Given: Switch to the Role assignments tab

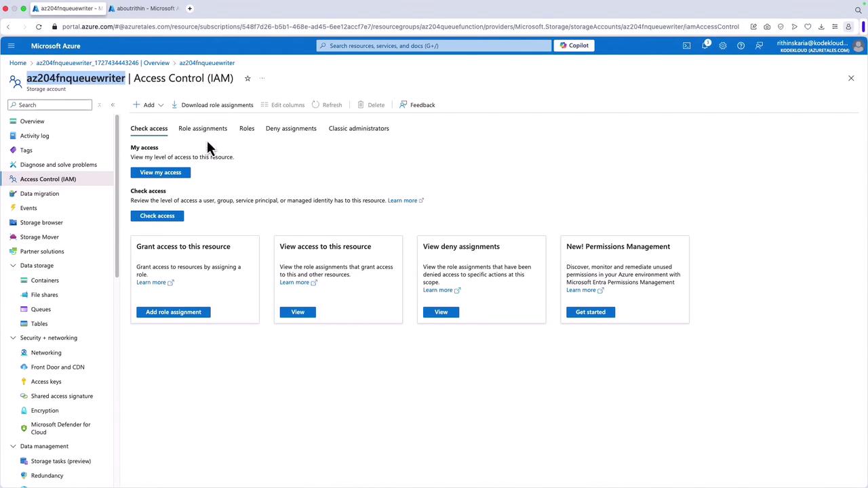Looking at the screenshot, I should pyautogui.click(x=203, y=128).
